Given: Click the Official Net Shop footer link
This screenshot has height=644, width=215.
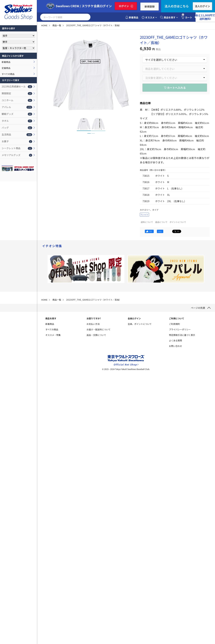Looking at the screenshot, I should pos(126,364).
